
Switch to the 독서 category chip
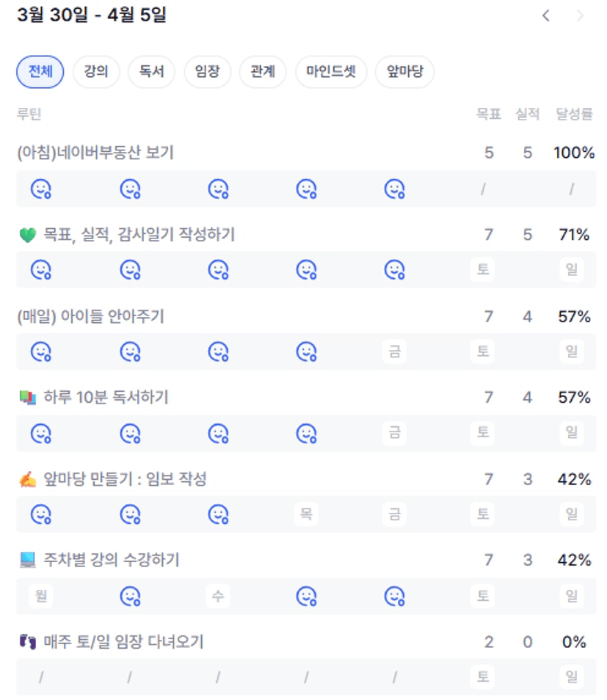click(151, 72)
